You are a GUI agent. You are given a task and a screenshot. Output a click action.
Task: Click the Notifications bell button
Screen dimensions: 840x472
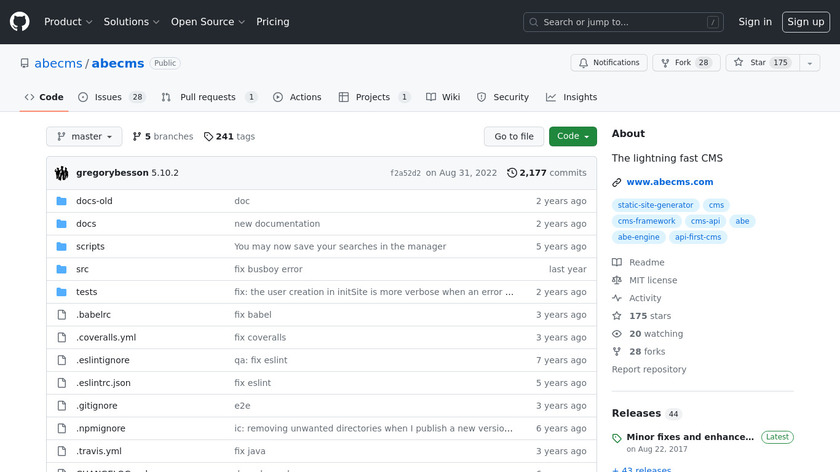[609, 63]
